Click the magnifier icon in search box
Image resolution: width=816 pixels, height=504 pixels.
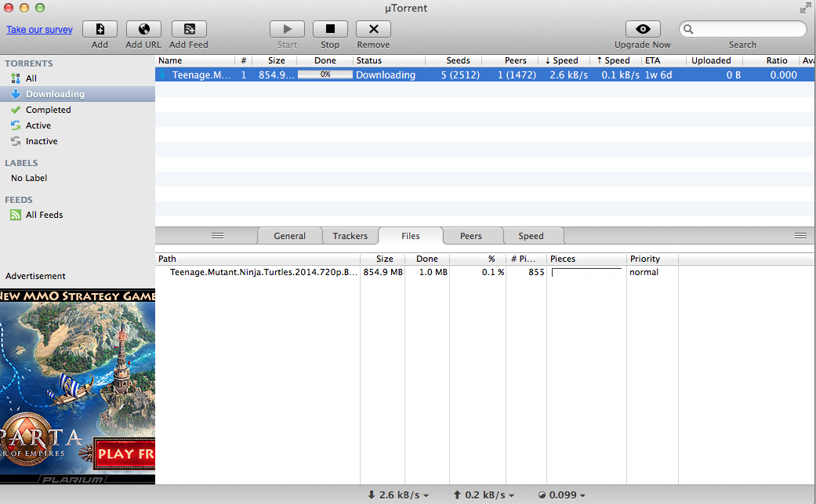[x=688, y=29]
